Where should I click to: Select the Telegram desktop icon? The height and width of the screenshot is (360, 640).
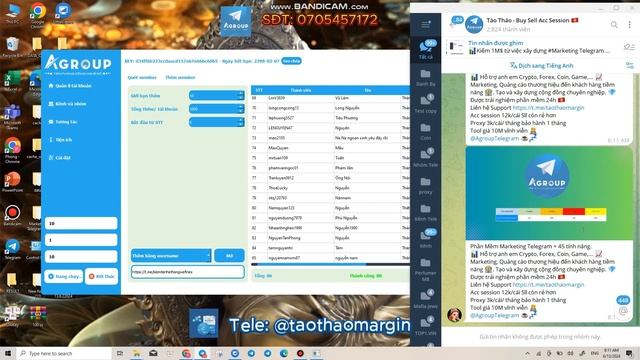click(12, 249)
